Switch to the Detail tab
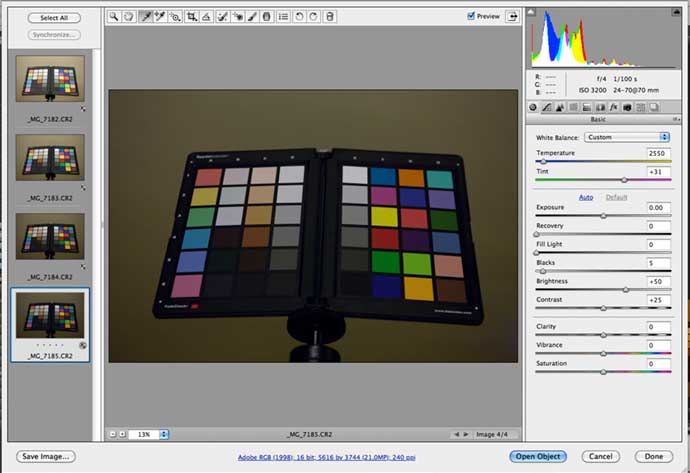This screenshot has height=473, width=690. click(560, 107)
